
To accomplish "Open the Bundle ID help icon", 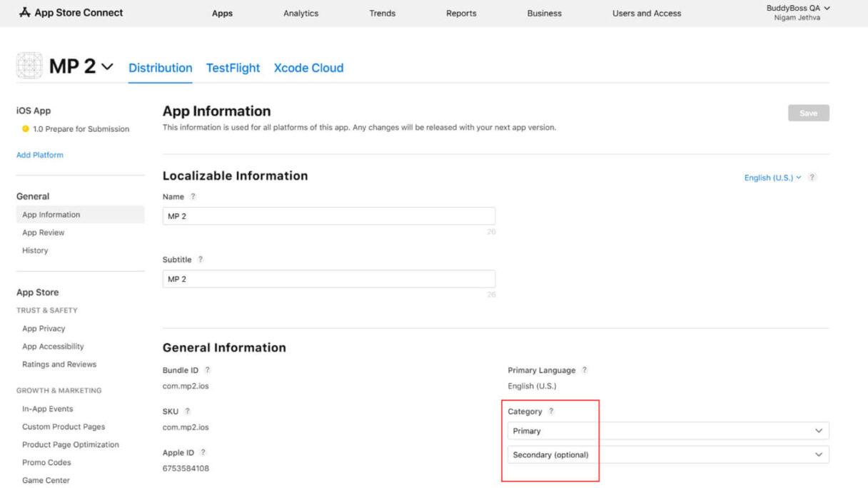I will coord(207,370).
